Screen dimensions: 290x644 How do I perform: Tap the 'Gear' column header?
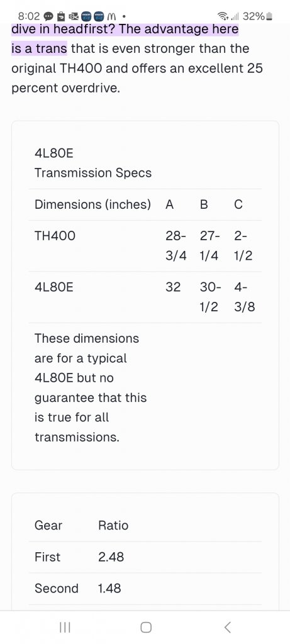pyautogui.click(x=48, y=525)
